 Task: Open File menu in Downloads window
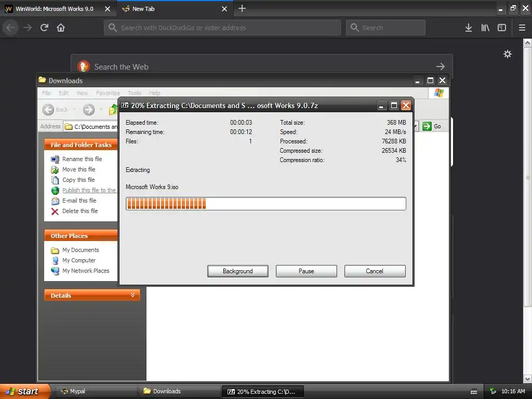(x=46, y=93)
